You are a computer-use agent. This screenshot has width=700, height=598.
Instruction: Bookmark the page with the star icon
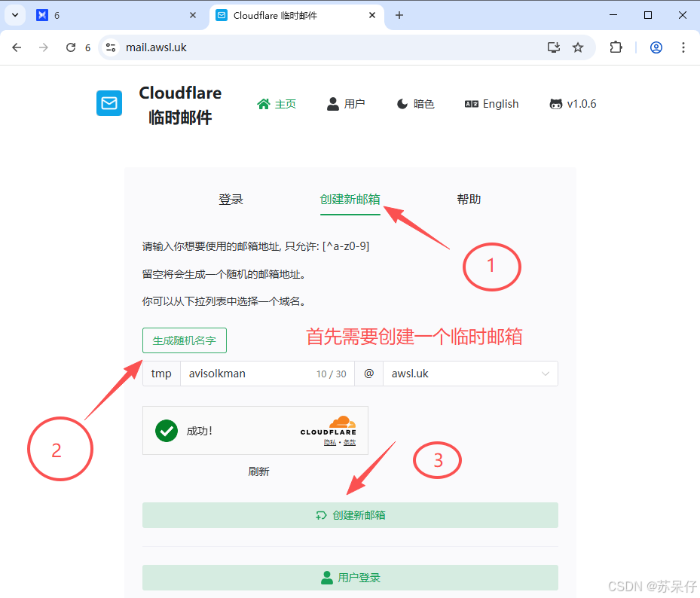pos(578,47)
